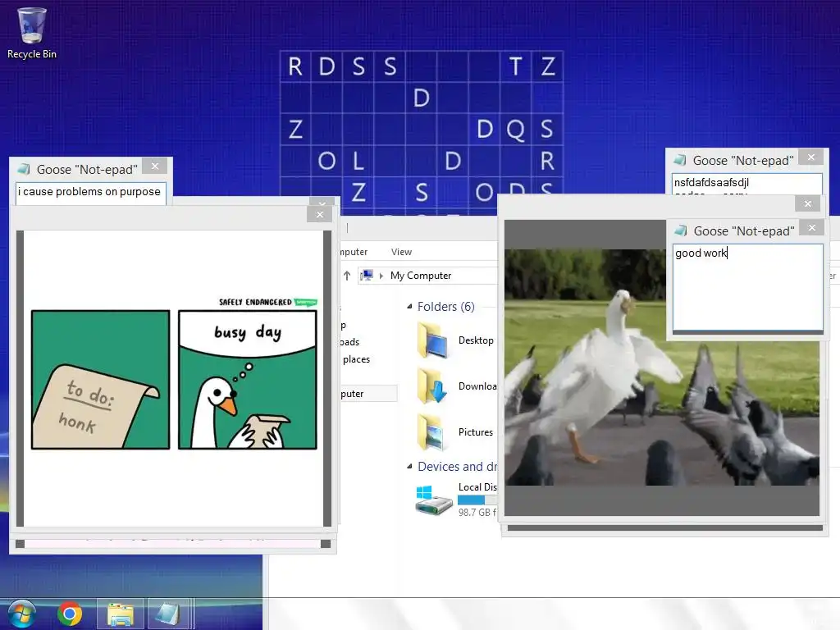
Task: Click notepad icon of "i cause problems" window
Action: coord(24,169)
